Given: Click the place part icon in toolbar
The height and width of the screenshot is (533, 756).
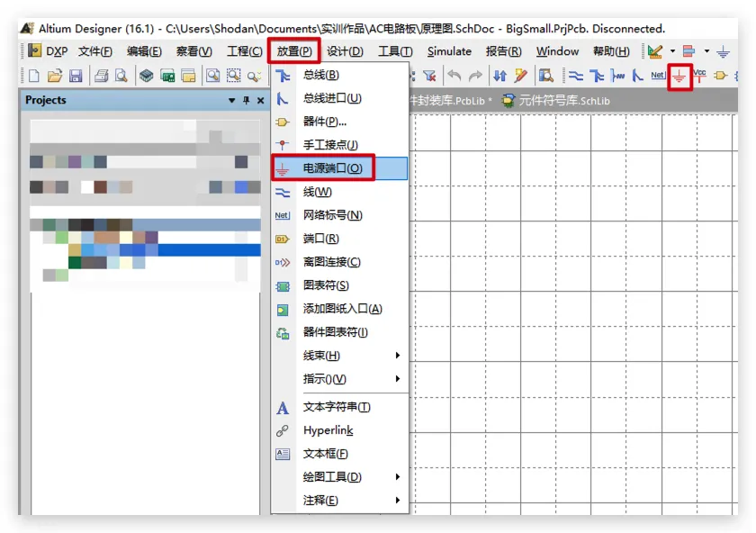Looking at the screenshot, I should [720, 76].
